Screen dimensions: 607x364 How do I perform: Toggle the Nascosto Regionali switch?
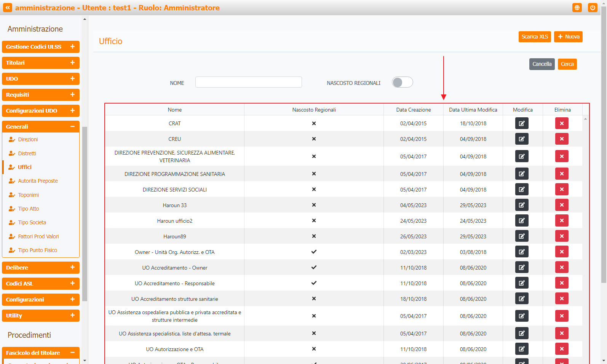click(x=402, y=82)
